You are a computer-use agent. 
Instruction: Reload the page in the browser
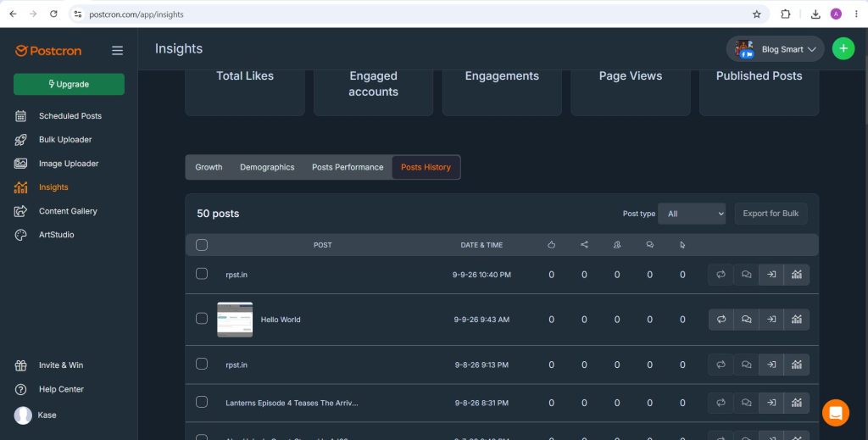pyautogui.click(x=53, y=14)
